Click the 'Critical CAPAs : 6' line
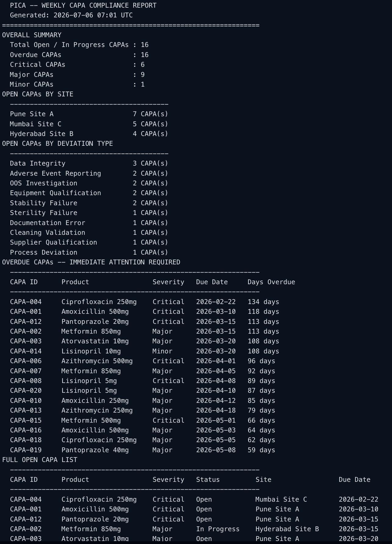 [77, 65]
